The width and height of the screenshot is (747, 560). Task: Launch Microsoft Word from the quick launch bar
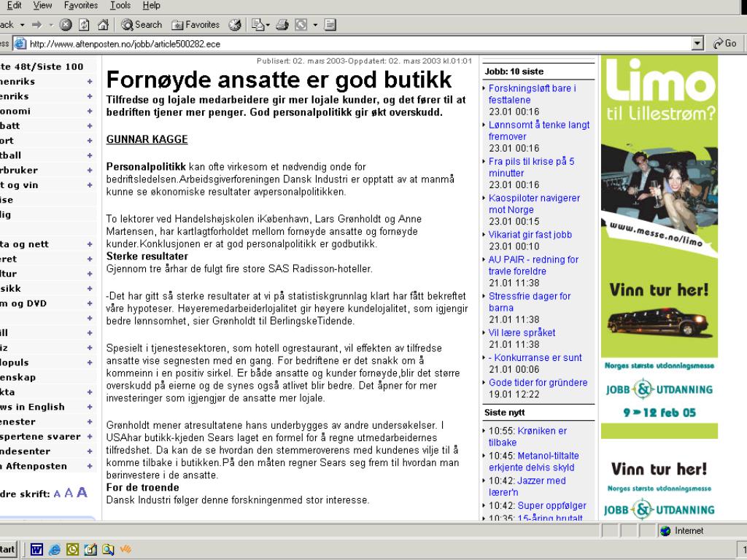point(36,550)
